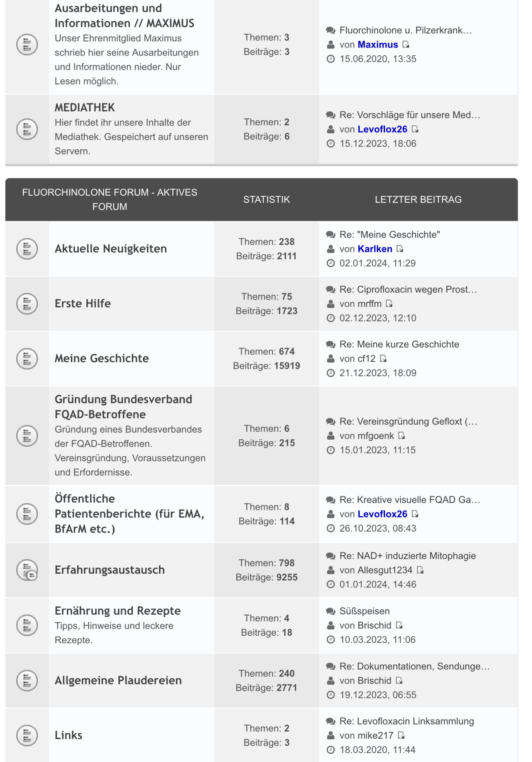The height and width of the screenshot is (762, 532).
Task: Click the subforum icon beside Erfahrungsaustausch
Action: pos(27,570)
